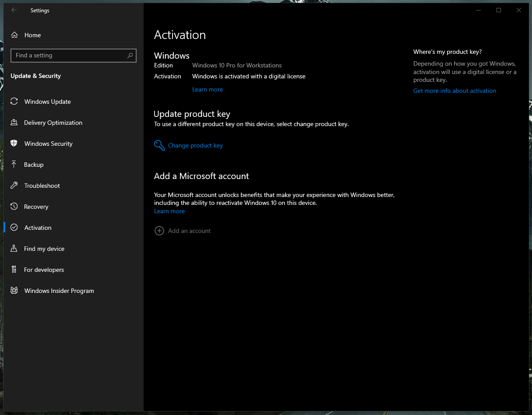Click the Change product key link

click(195, 145)
